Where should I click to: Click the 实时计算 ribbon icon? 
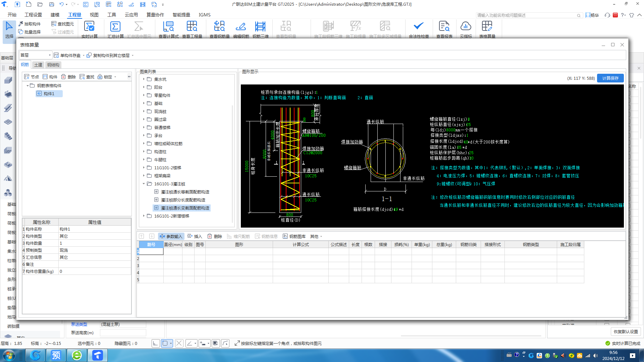pos(89,29)
